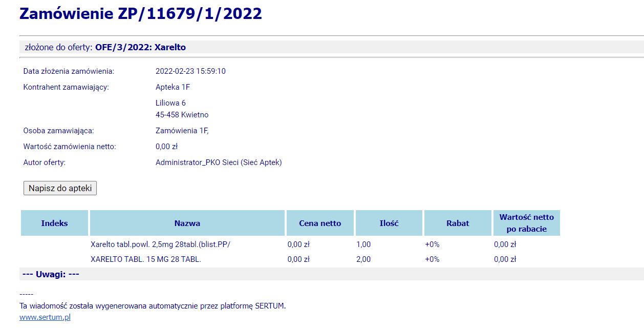Screen dimensions: 644x328
Task: Click the Nazwa column header
Action: pyautogui.click(x=187, y=223)
